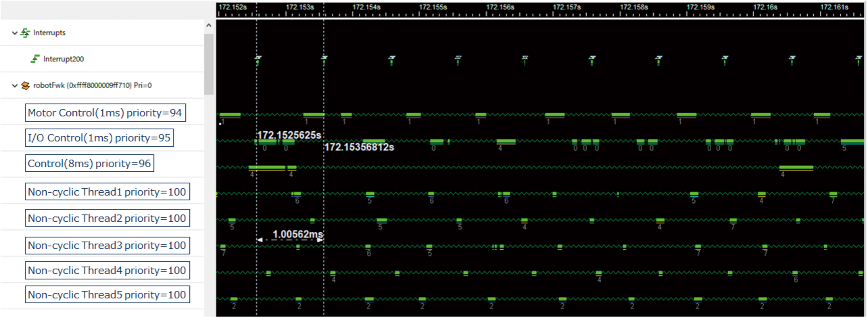Select the Interrupts row label
Image resolution: width=868 pixels, height=318 pixels.
pos(49,32)
